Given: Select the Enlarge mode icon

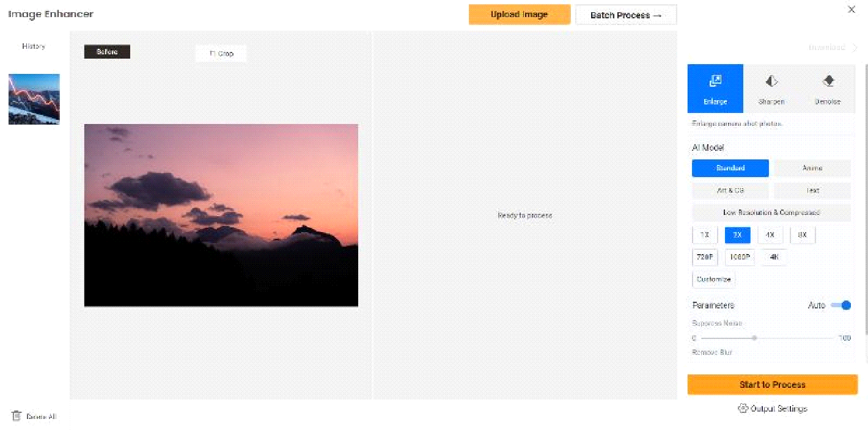Looking at the screenshot, I should click(715, 81).
